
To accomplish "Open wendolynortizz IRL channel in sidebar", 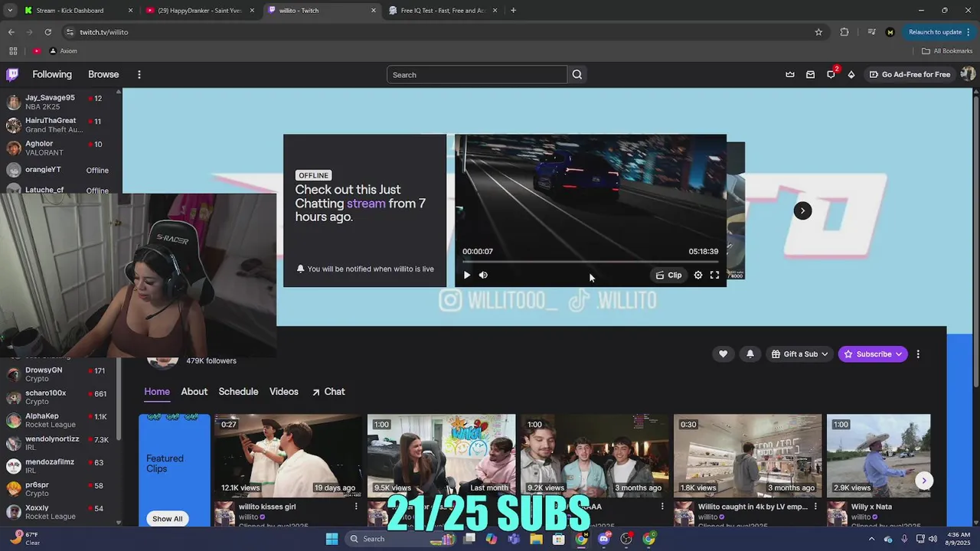I will click(60, 443).
